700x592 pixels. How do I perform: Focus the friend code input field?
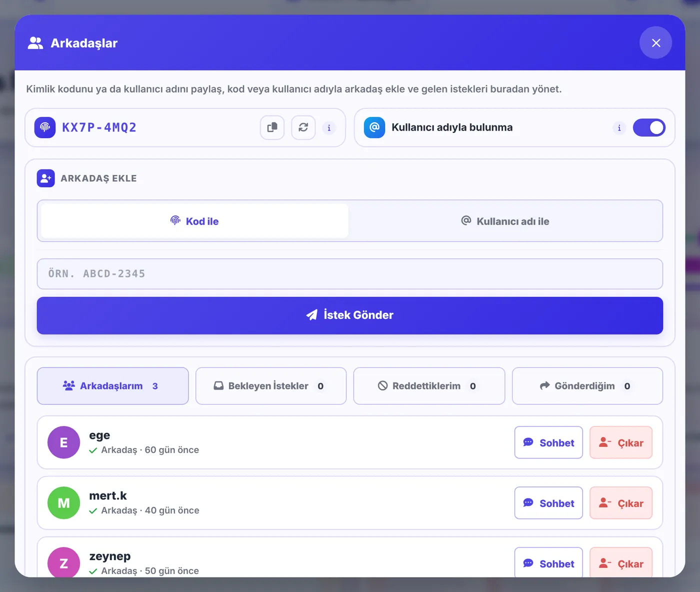[x=350, y=274]
